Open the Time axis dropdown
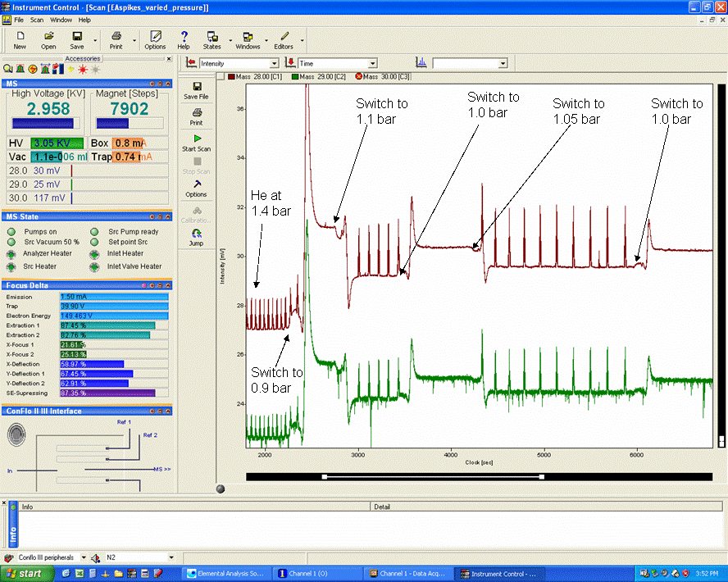Viewport: 728px width, 582px height. click(373, 64)
